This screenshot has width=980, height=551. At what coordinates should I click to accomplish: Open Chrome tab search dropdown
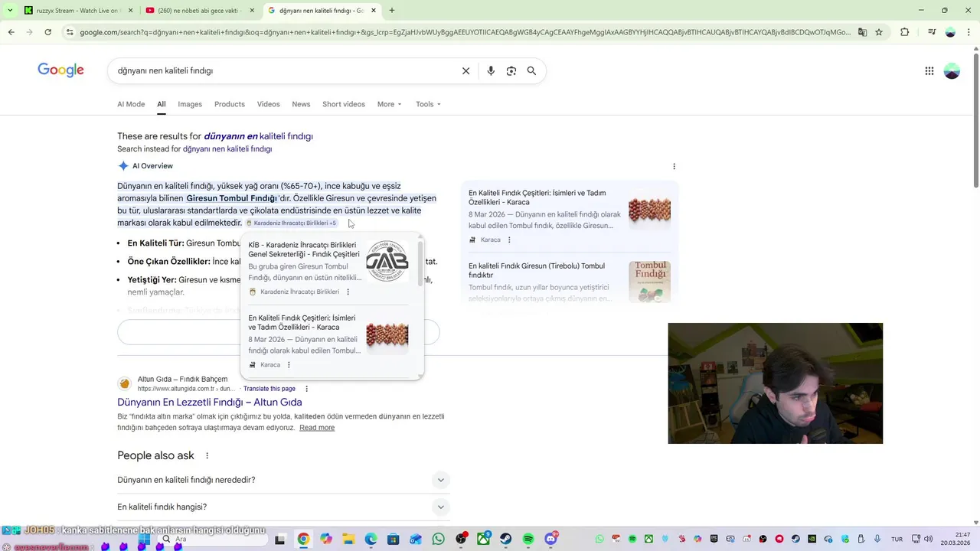(9, 11)
